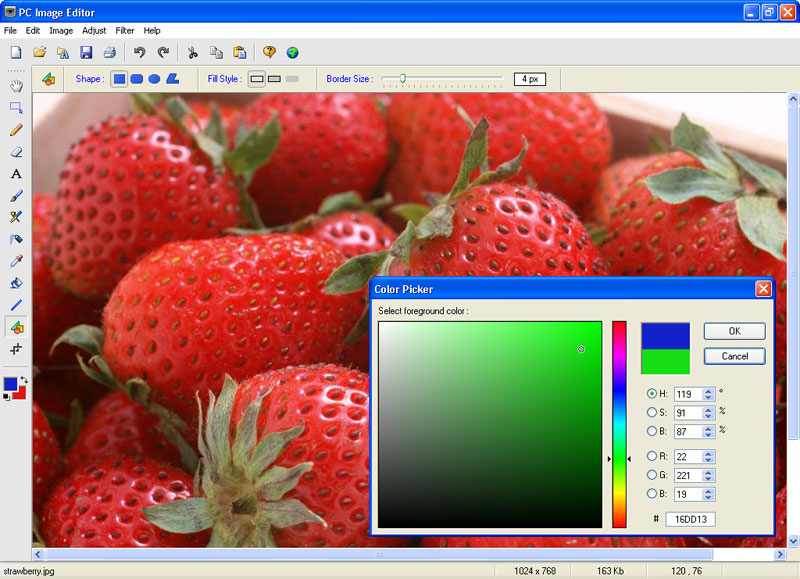Decrease the G value with down arrow
800x579 pixels.
[x=709, y=479]
